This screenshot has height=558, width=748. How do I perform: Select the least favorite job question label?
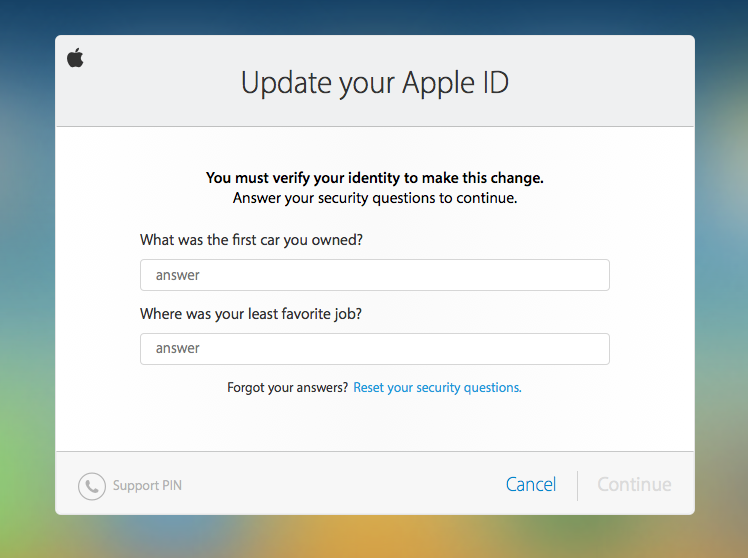251,314
